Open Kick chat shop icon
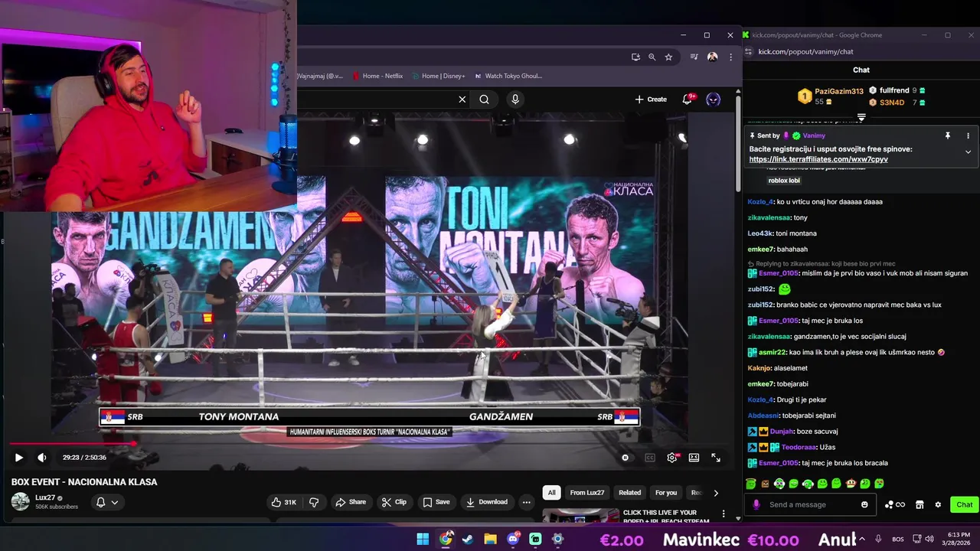Screen dimensions: 980x551 [x=920, y=504]
